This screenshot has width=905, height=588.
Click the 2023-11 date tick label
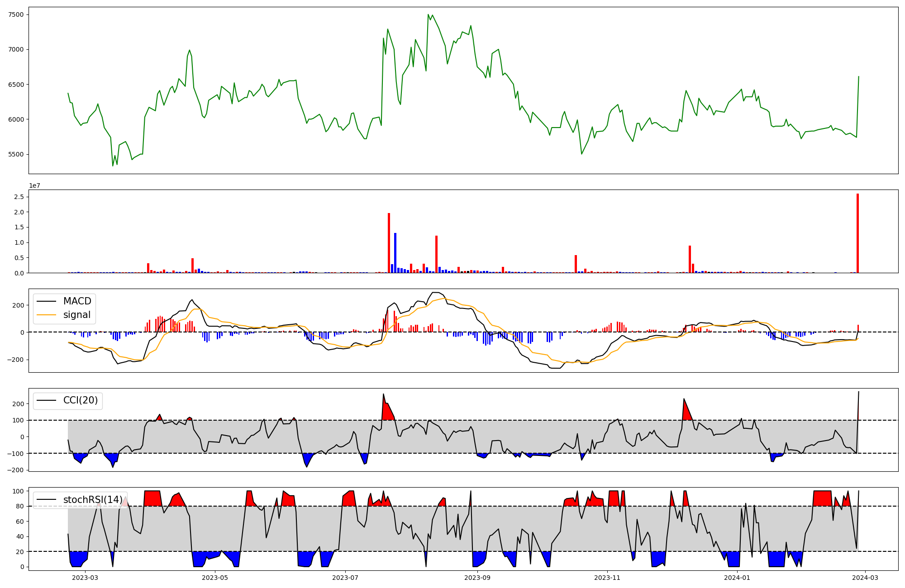coord(607,578)
